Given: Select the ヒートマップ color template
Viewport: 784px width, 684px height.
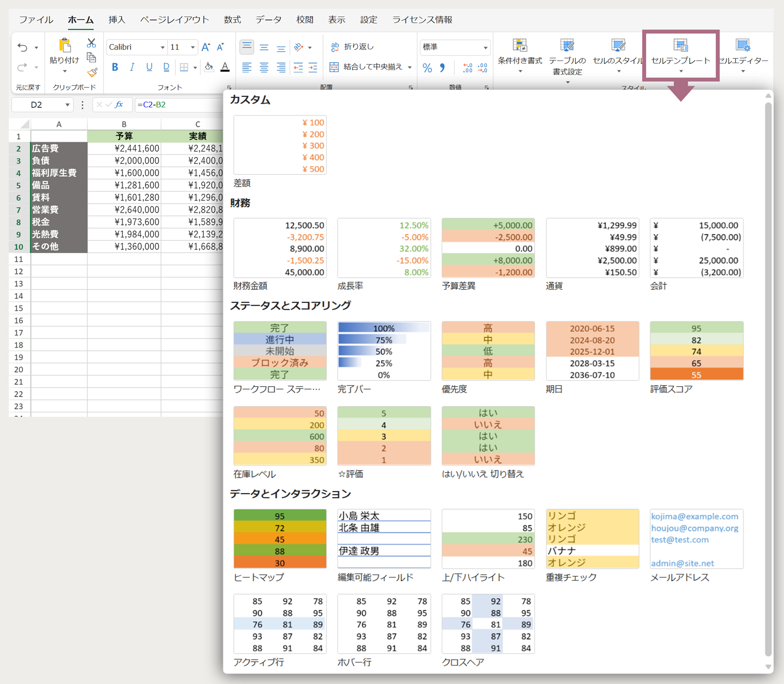Looking at the screenshot, I should tap(280, 539).
